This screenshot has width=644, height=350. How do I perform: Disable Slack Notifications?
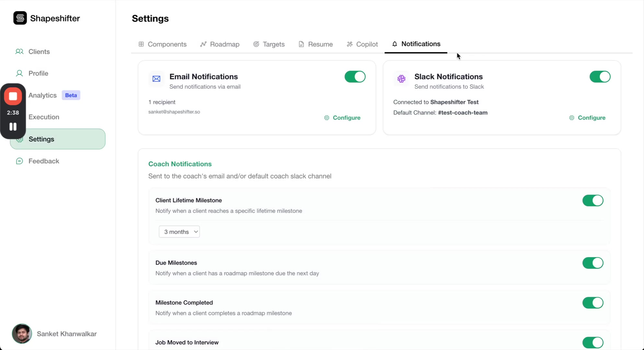(600, 77)
